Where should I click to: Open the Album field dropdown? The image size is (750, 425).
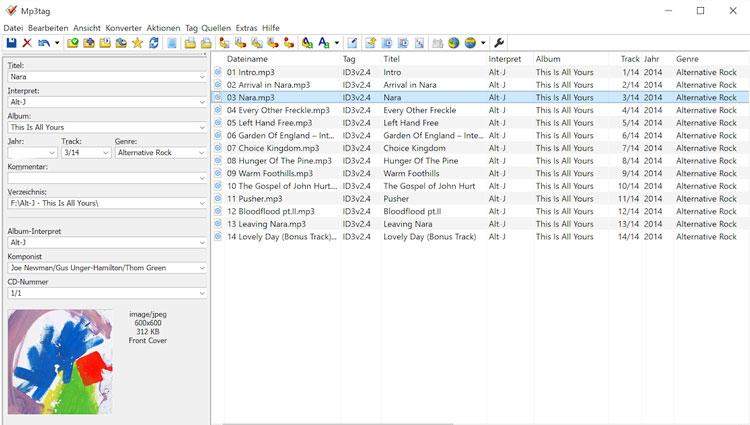point(203,127)
